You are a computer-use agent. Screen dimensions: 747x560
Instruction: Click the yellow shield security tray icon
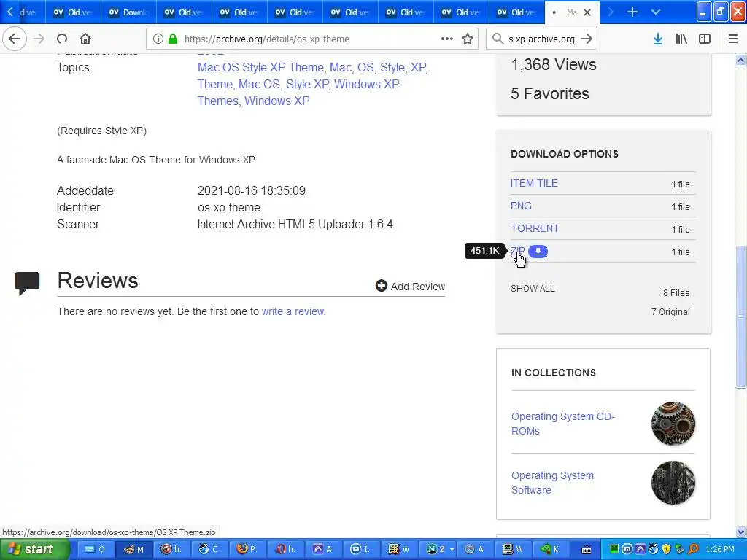666,549
